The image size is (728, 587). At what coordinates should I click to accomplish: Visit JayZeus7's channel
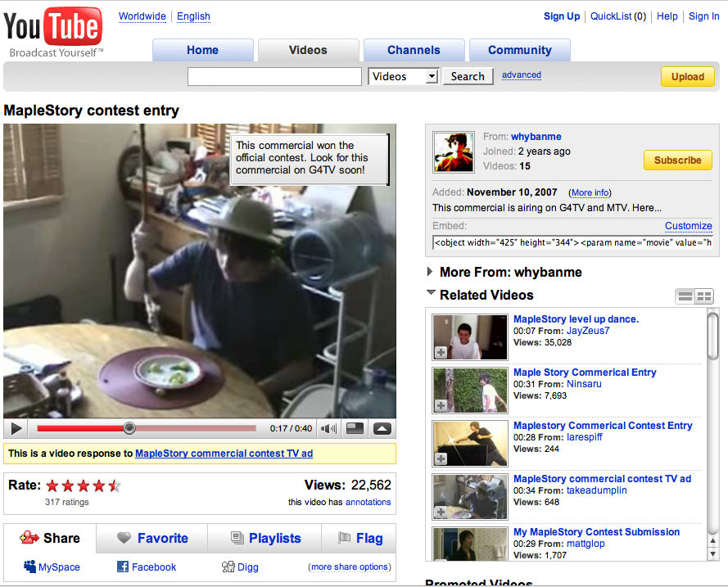pos(588,331)
